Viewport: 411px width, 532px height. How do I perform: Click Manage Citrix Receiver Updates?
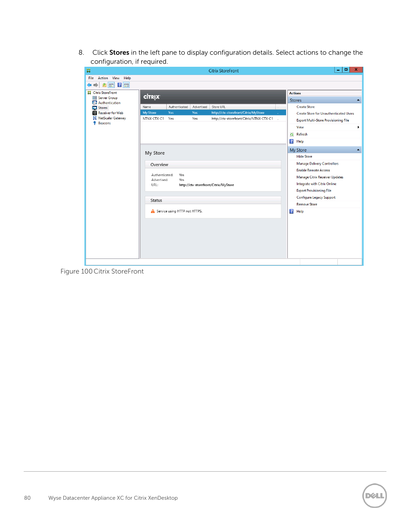click(320, 177)
